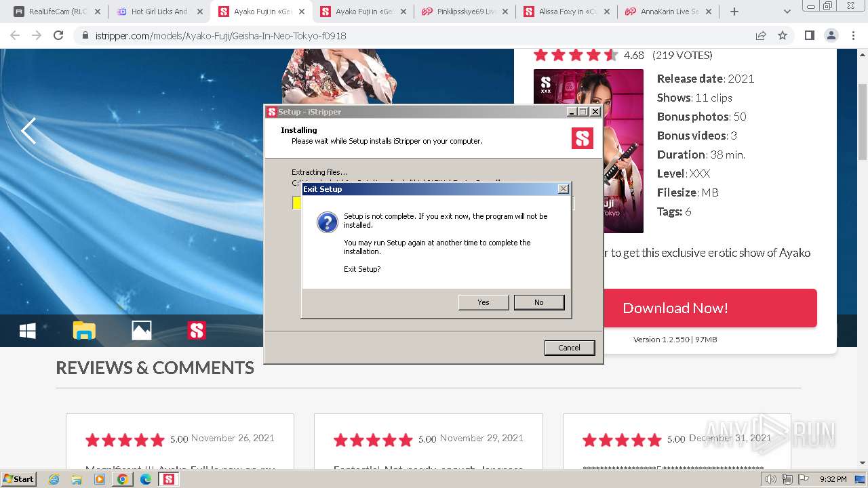Image resolution: width=868 pixels, height=488 pixels.
Task: Go back in the browser
Action: pyautogui.click(x=15, y=36)
